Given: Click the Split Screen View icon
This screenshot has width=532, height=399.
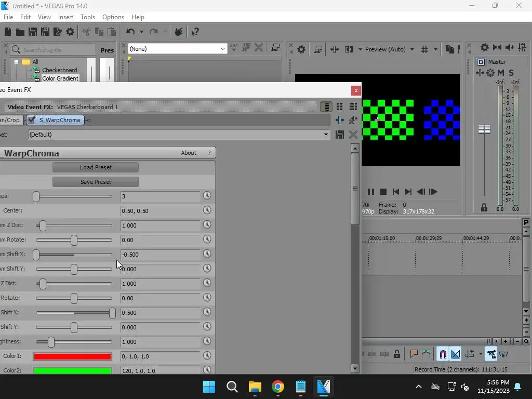Looking at the screenshot, I should [349, 49].
